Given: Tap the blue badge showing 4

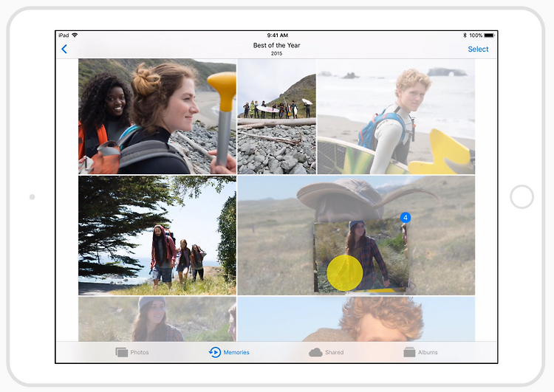Looking at the screenshot, I should pyautogui.click(x=406, y=218).
